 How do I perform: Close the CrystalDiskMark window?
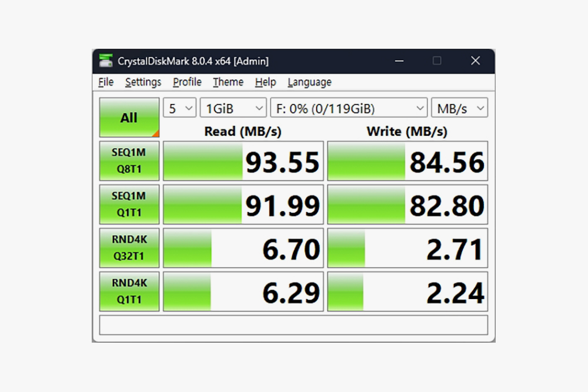click(476, 61)
